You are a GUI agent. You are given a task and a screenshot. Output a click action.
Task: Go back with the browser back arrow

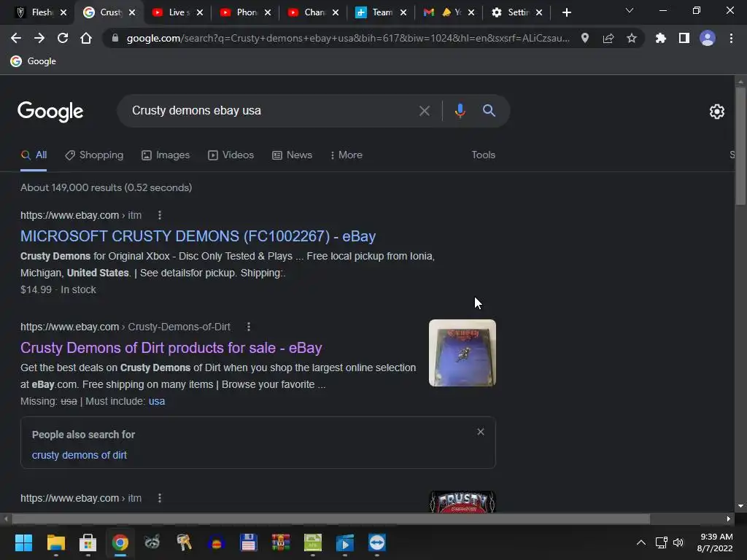(16, 38)
